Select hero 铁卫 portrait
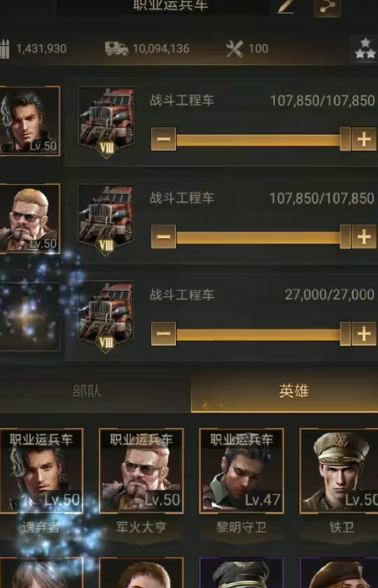The height and width of the screenshot is (588, 378). click(339, 471)
